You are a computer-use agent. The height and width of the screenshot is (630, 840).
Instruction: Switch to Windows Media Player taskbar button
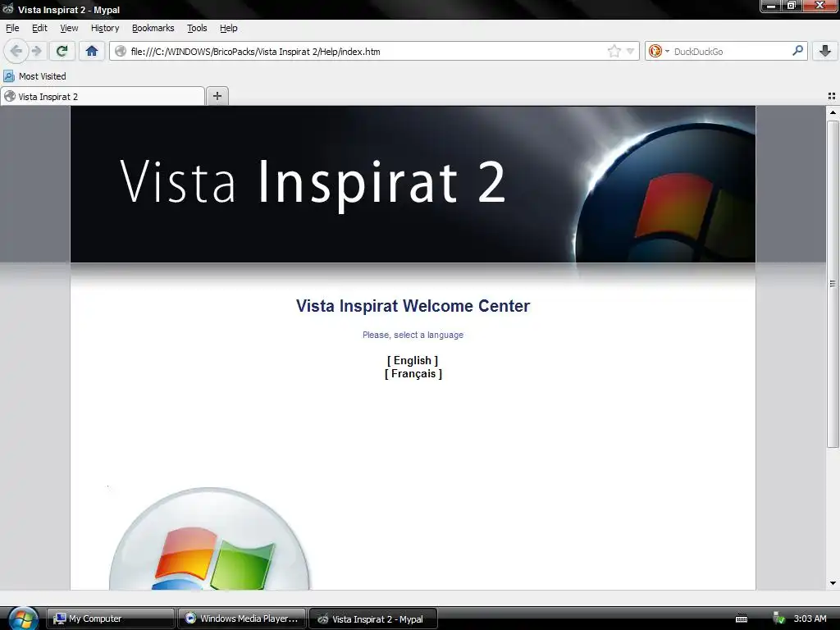pyautogui.click(x=242, y=619)
